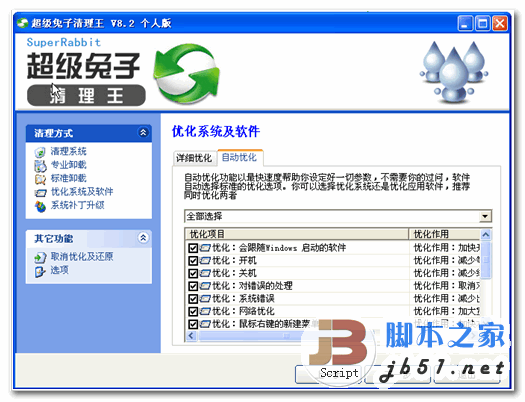The image size is (525, 402).
Task: Click the app icon in title bar
Action: point(23,23)
